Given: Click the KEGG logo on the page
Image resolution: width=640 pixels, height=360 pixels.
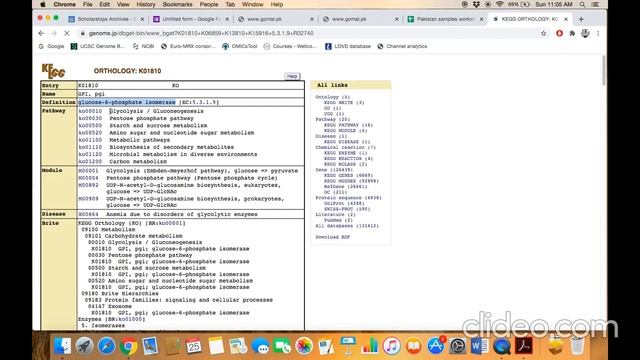Looking at the screenshot, I should tap(53, 71).
